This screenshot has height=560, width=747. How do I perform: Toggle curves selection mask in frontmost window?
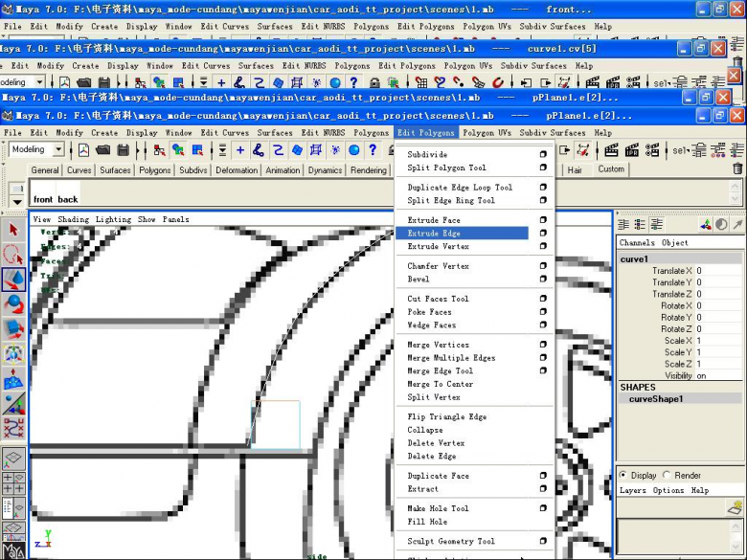[278, 150]
